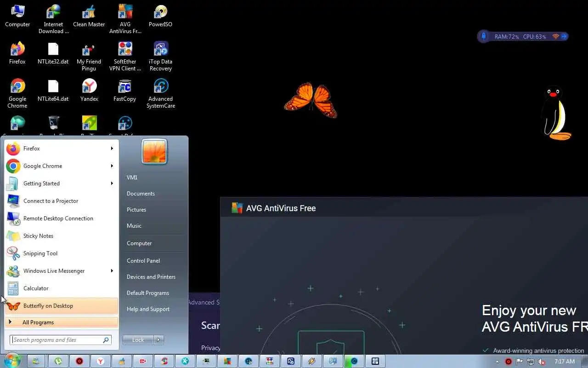Image resolution: width=588 pixels, height=368 pixels.
Task: Open Calculator from Start menu
Action: point(62,288)
